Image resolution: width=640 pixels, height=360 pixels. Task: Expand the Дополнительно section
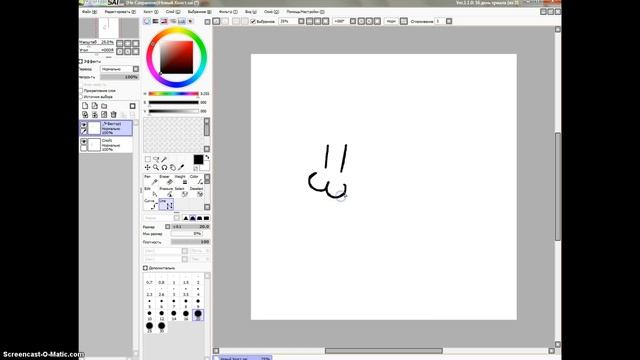coord(145,268)
